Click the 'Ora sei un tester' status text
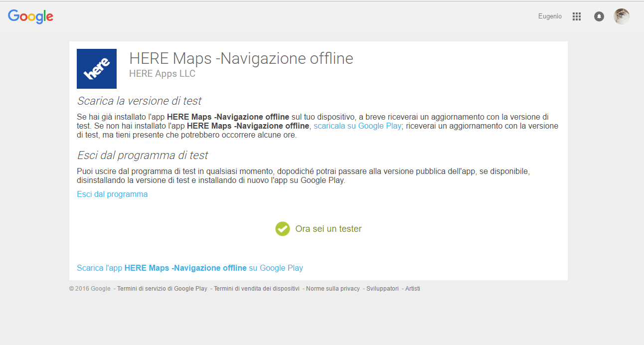Viewport: 644px width, 345px height. click(328, 229)
